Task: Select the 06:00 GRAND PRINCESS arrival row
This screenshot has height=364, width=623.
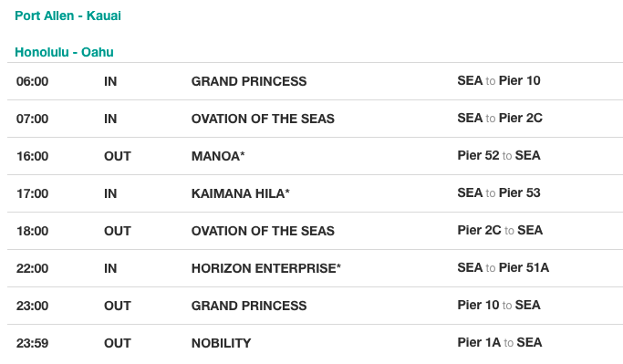Action: coord(315,81)
